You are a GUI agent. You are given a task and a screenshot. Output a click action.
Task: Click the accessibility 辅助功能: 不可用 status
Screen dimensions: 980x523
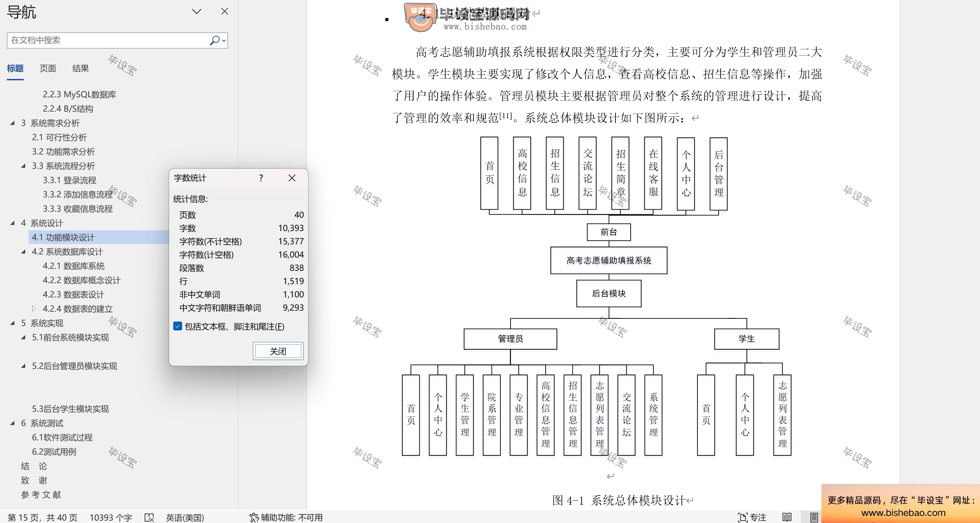click(286, 517)
